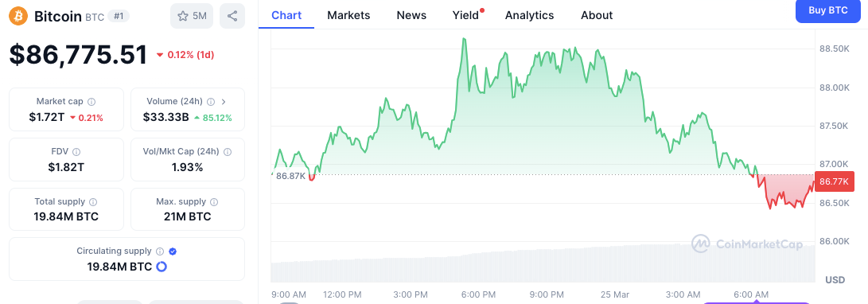Click the circulating supply progress ring
Viewport: 868px width, 304px height.
pyautogui.click(x=162, y=267)
